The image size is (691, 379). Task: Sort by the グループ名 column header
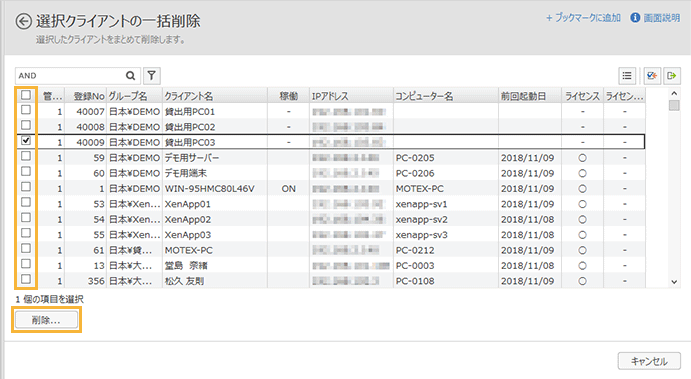coord(134,96)
